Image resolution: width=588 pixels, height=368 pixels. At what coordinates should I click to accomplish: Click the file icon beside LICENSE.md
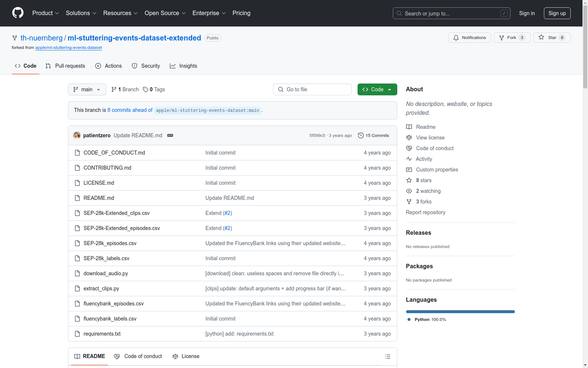pyautogui.click(x=77, y=183)
